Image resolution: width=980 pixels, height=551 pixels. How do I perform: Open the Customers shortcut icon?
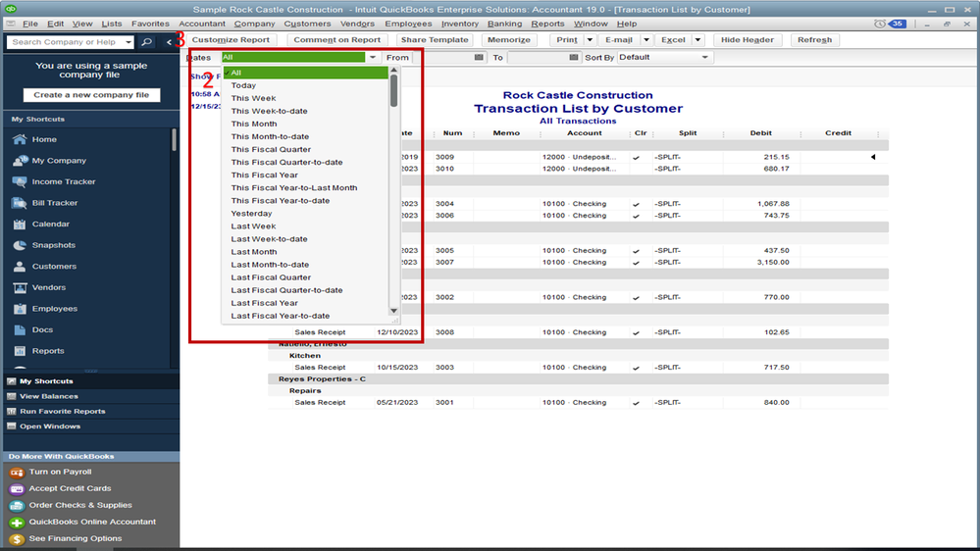tap(20, 266)
